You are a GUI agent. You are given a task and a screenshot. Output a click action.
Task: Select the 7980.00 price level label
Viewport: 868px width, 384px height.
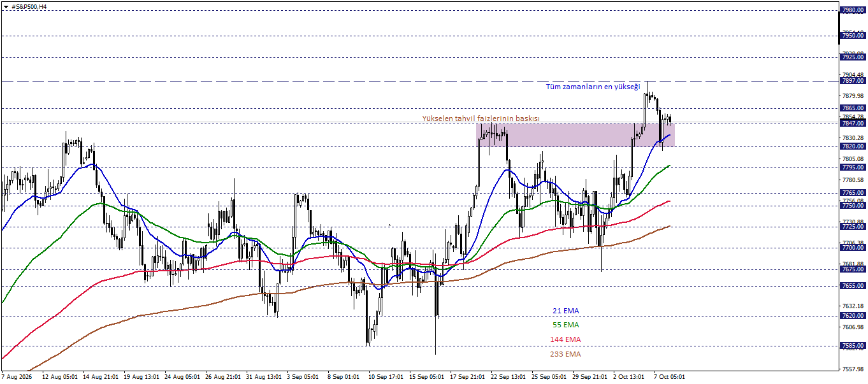tap(853, 10)
